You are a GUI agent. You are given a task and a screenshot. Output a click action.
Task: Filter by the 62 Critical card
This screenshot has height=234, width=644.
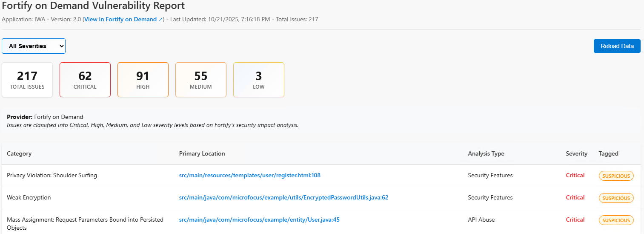(85, 80)
